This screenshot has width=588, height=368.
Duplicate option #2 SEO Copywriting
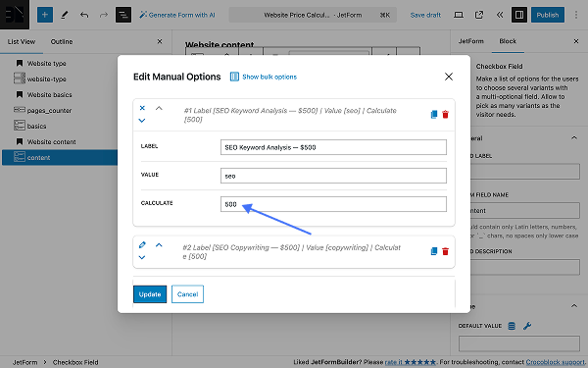(x=434, y=251)
